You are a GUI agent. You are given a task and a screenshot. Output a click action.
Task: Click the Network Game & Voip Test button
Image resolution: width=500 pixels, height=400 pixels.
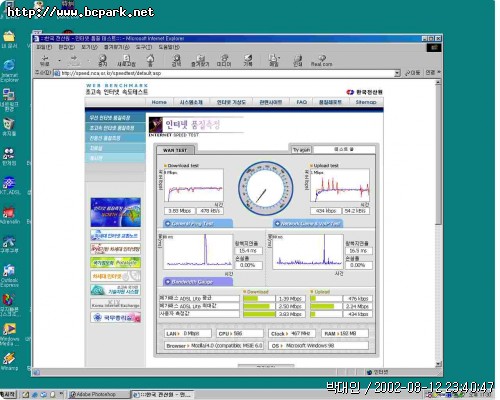308,224
